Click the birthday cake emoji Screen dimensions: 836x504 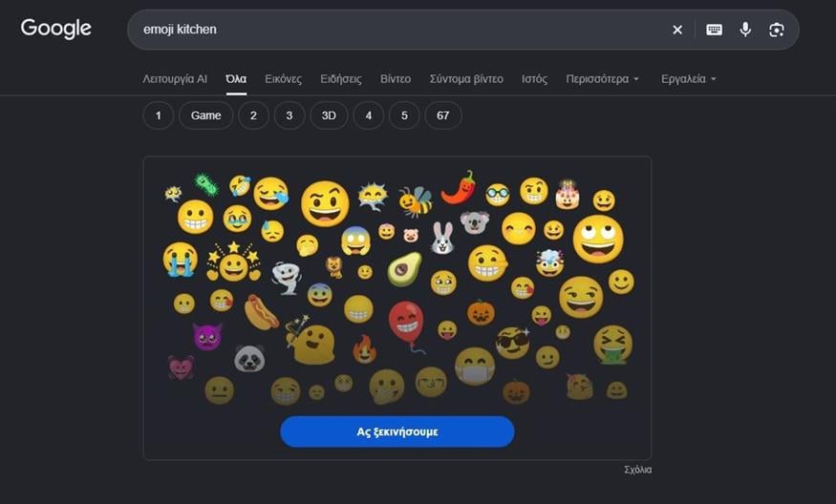[x=568, y=194]
